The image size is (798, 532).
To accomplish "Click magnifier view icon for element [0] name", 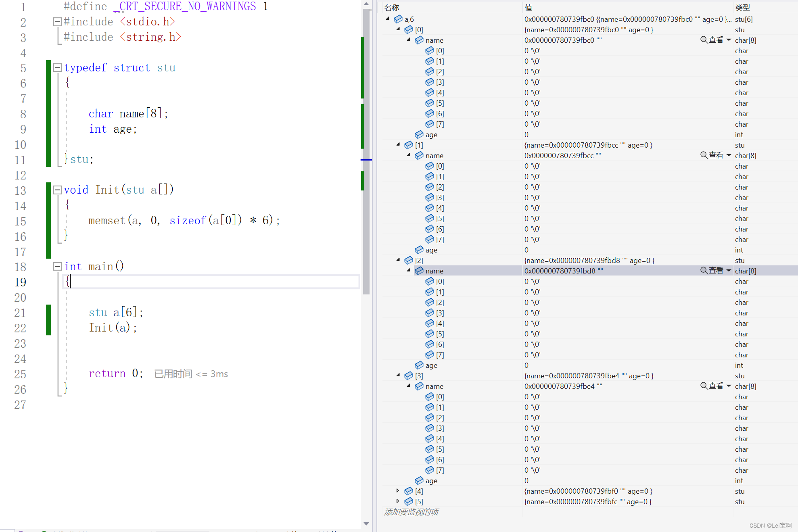I will (x=704, y=40).
